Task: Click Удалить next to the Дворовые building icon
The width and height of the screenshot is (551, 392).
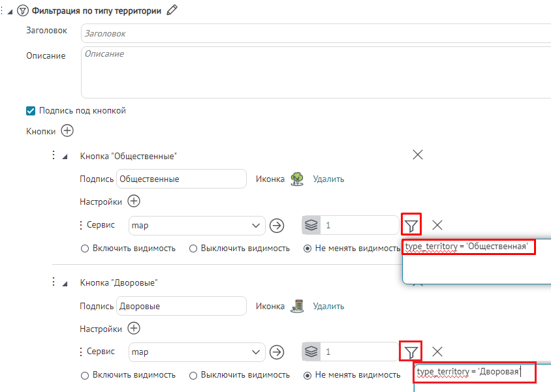Action: (x=328, y=306)
